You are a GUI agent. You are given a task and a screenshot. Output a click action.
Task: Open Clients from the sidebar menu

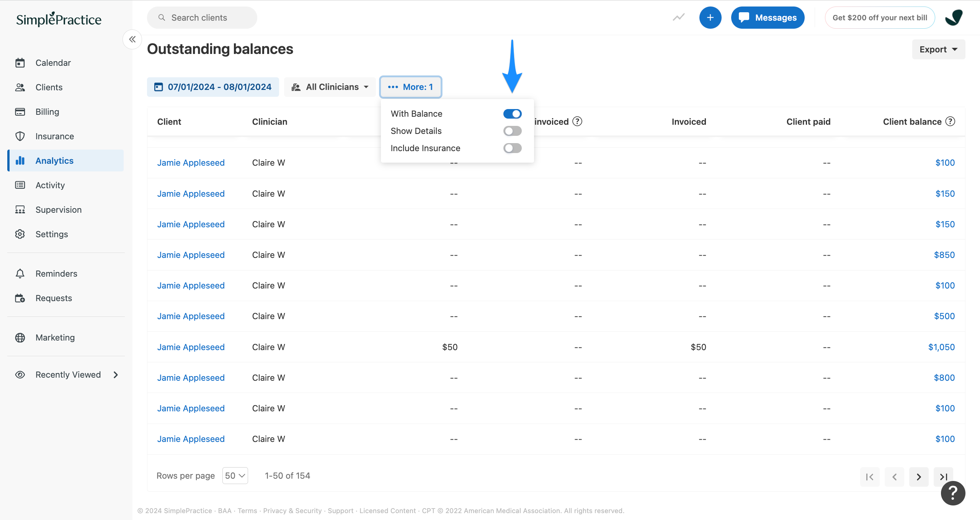(x=49, y=87)
